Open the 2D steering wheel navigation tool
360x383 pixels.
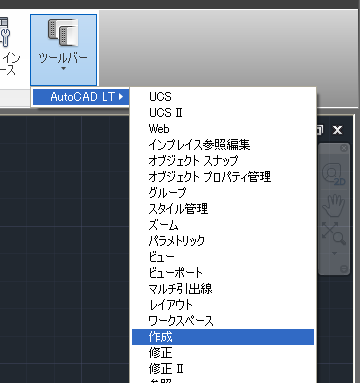(x=334, y=174)
